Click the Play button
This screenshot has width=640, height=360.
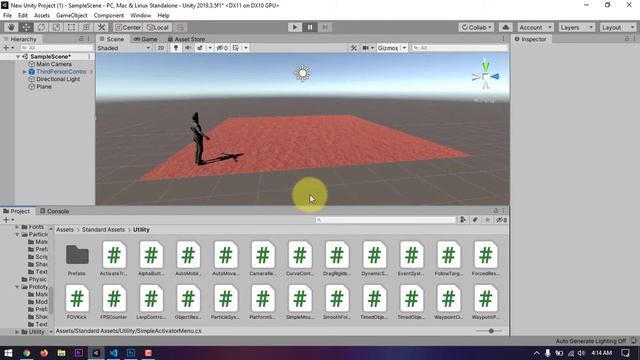click(295, 27)
